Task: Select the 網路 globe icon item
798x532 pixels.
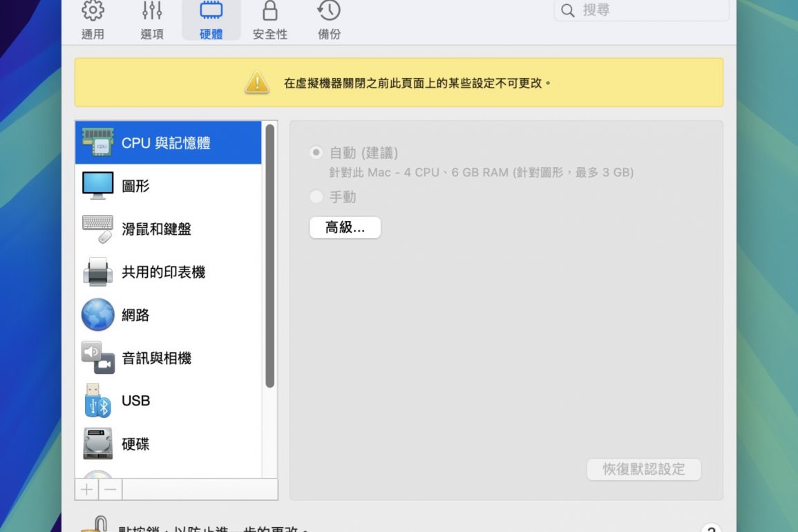Action: (x=168, y=315)
